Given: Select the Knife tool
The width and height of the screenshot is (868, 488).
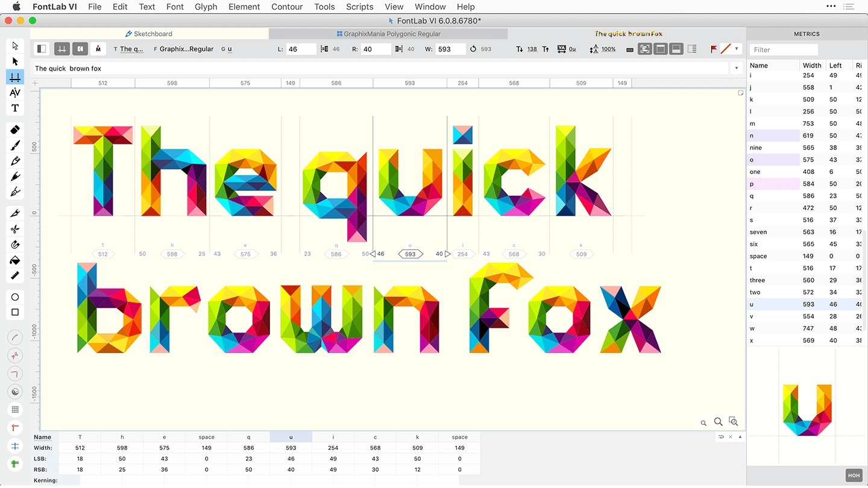Looking at the screenshot, I should (15, 213).
